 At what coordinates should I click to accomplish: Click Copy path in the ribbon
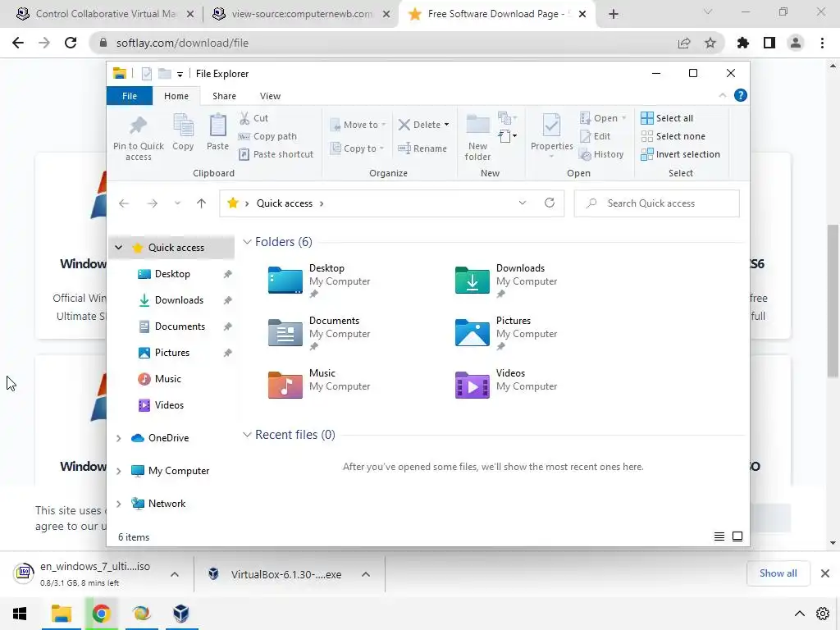pyautogui.click(x=267, y=136)
